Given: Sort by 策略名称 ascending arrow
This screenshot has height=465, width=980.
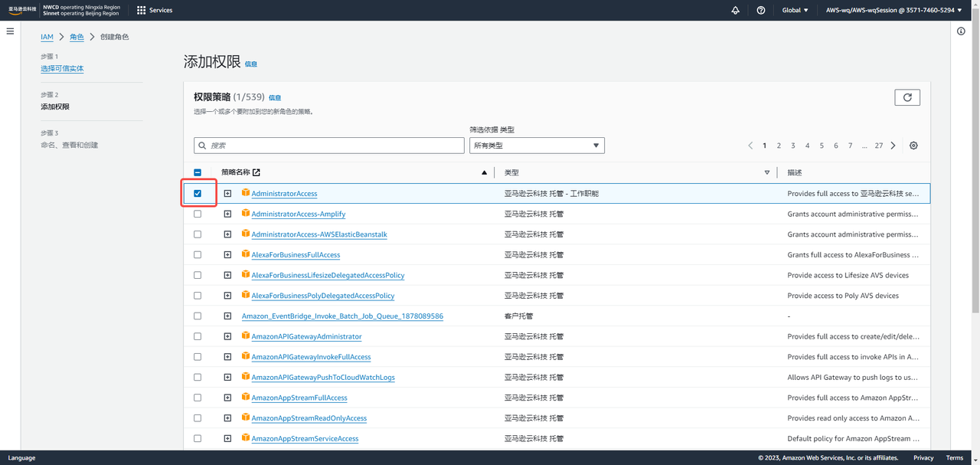Looking at the screenshot, I should (x=484, y=172).
